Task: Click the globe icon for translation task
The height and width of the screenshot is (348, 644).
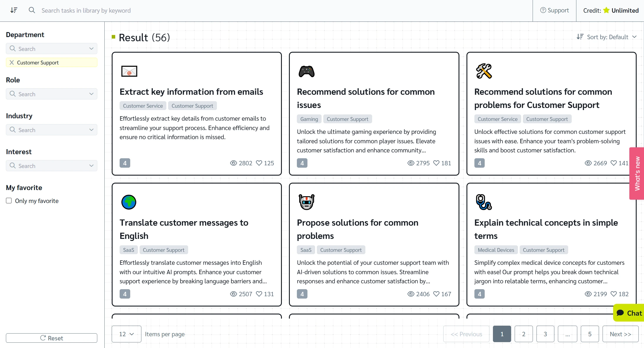Action: (x=128, y=202)
